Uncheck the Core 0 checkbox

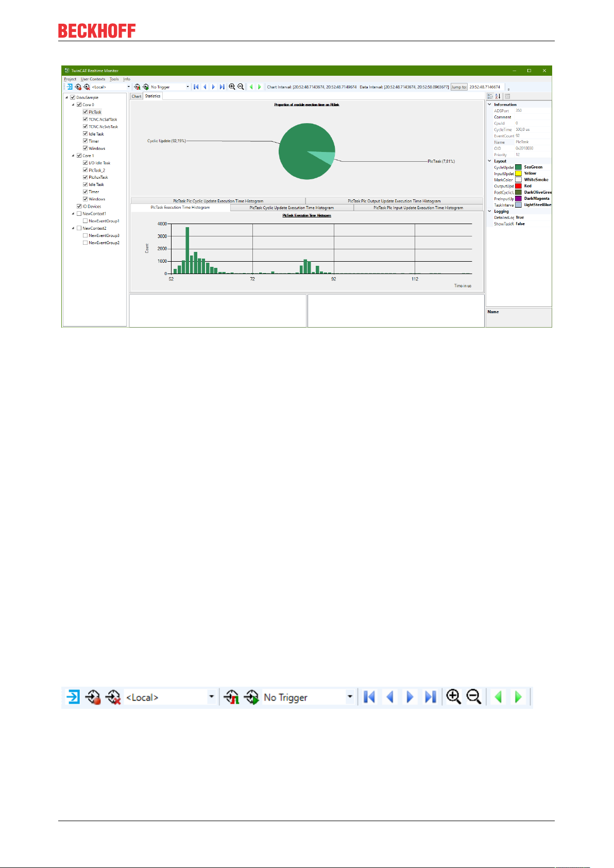79,105
